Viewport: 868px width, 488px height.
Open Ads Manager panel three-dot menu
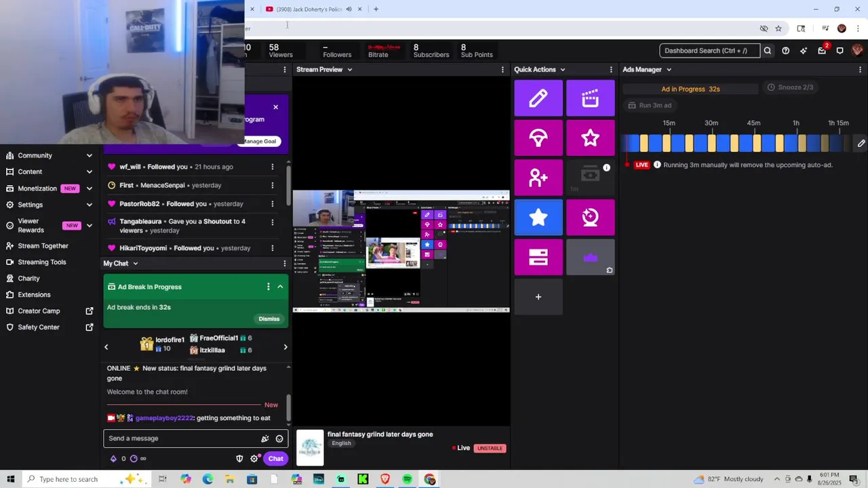(x=861, y=69)
